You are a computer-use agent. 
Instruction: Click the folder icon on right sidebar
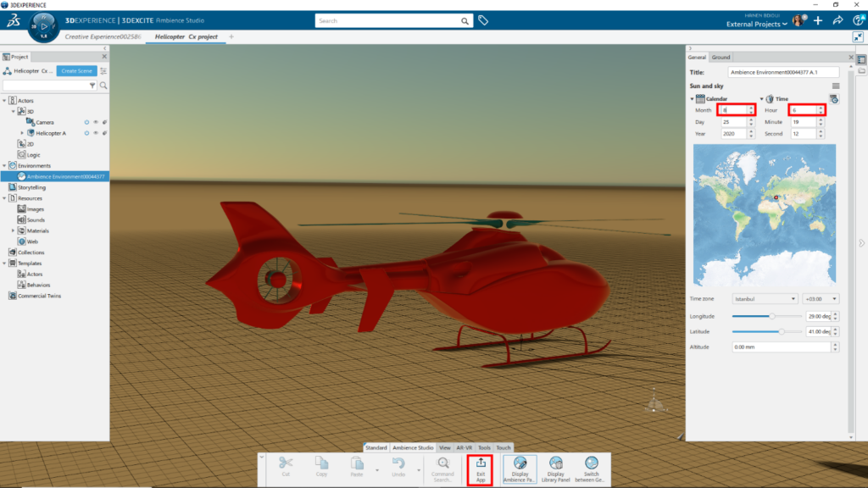pyautogui.click(x=861, y=71)
